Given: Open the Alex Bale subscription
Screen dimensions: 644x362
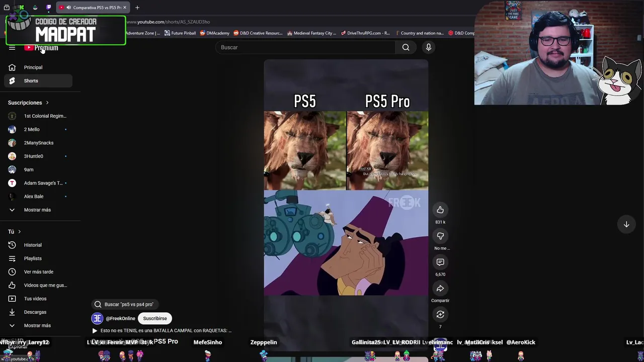Looking at the screenshot, I should point(38,197).
